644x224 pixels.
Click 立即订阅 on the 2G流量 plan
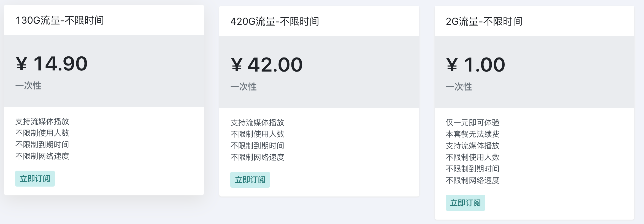click(466, 203)
